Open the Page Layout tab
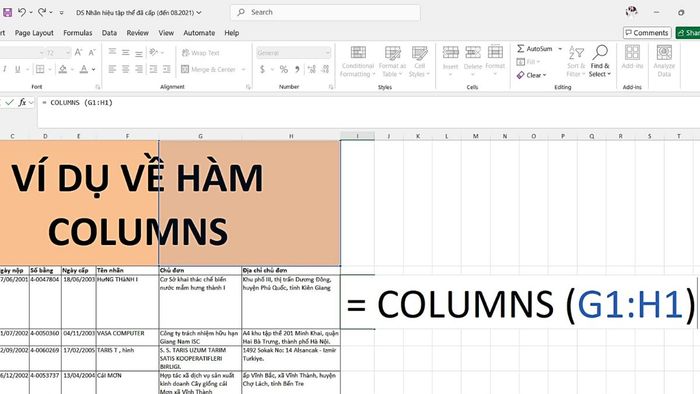Viewport: 700px width, 394px height. 34,33
